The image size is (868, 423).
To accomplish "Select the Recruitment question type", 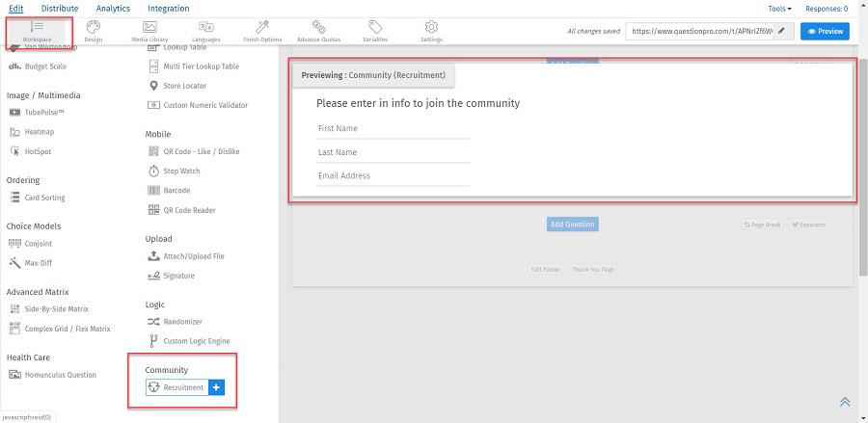I will point(177,387).
